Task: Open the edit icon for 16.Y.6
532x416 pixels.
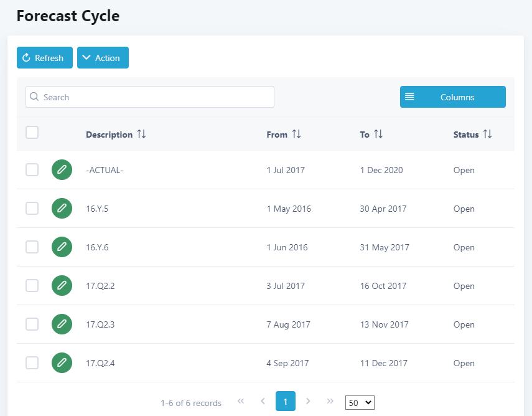Action: [x=62, y=247]
